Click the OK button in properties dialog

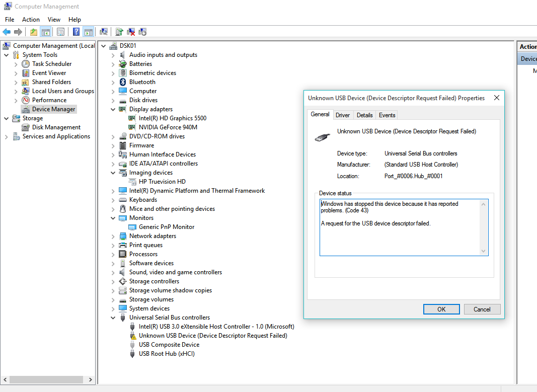tap(441, 309)
